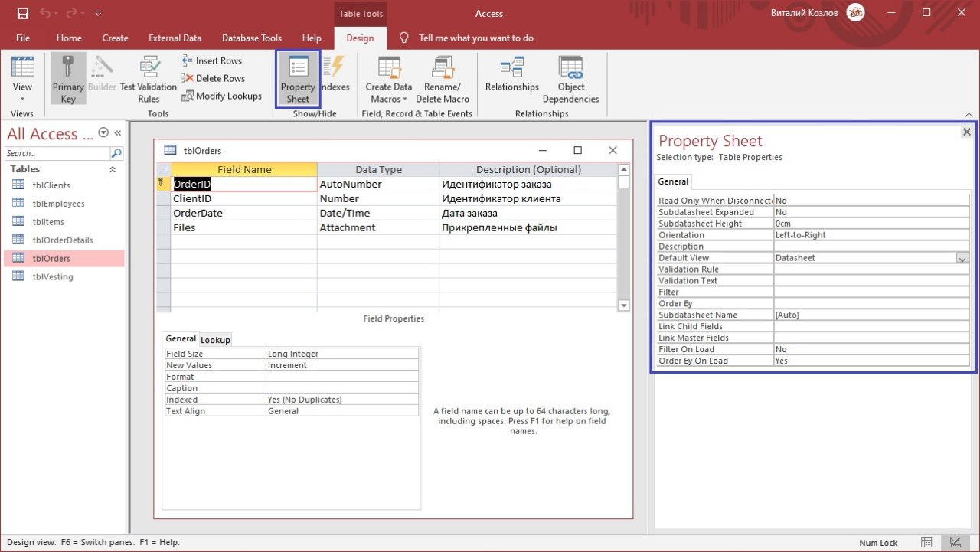980x552 pixels.
Task: Click the Validation Rule property field
Action: (x=871, y=269)
